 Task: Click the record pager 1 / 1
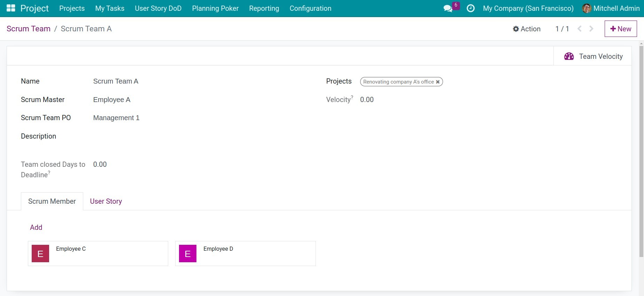click(x=562, y=29)
